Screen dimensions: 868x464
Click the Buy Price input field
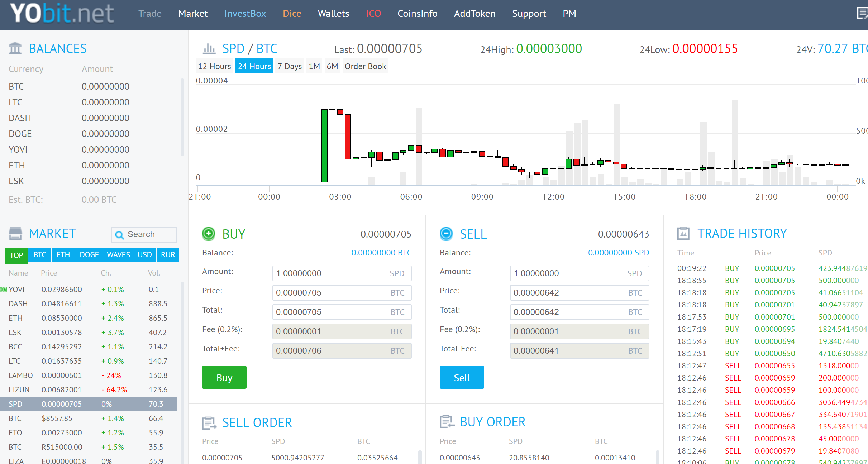[342, 293]
